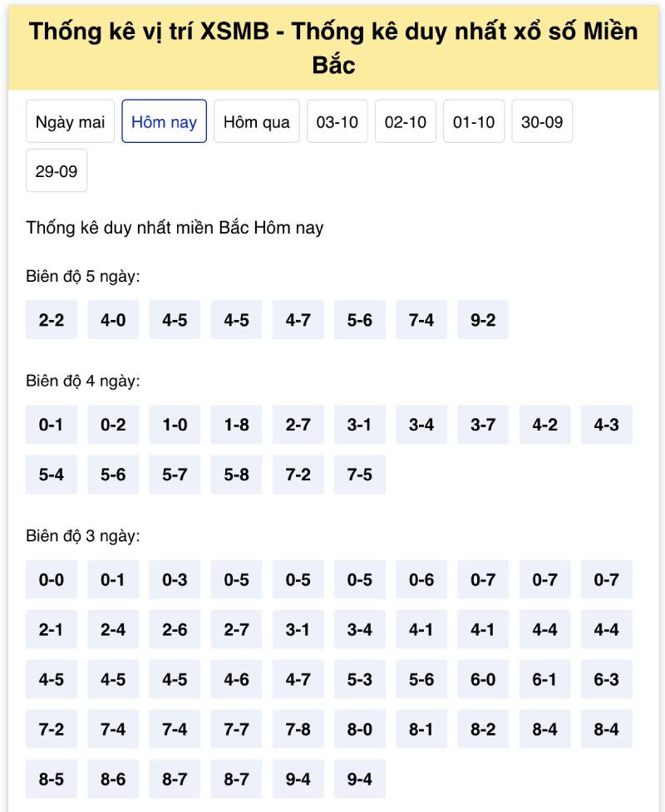This screenshot has width=665, height=812.
Task: Select the 9-2 number chip
Action: (x=483, y=320)
